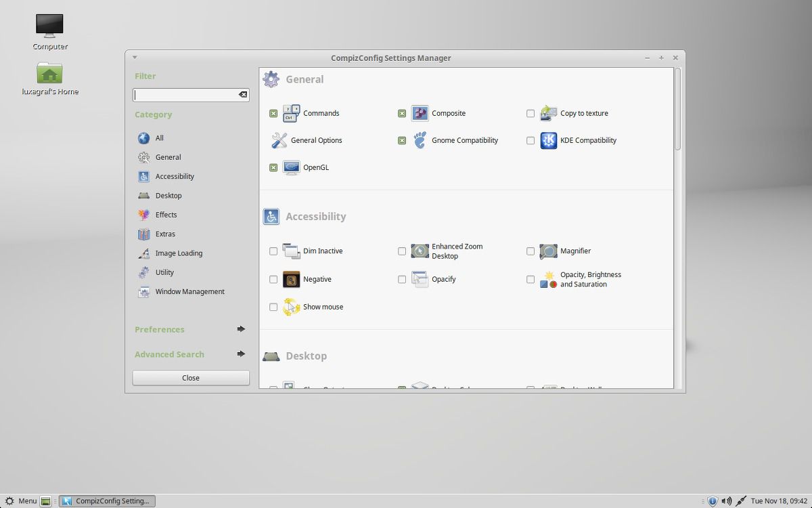
Task: Disable the Composite plugin checkbox
Action: click(x=402, y=113)
